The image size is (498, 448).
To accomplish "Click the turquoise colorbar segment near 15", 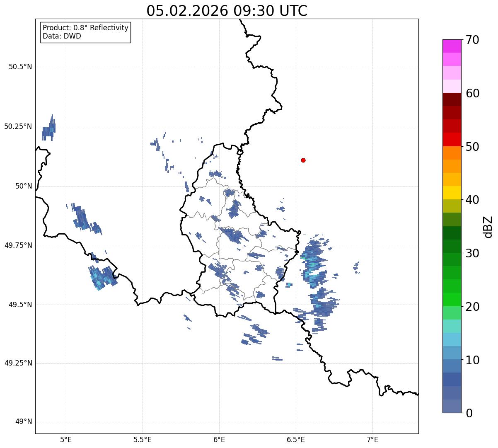I will point(452,326).
